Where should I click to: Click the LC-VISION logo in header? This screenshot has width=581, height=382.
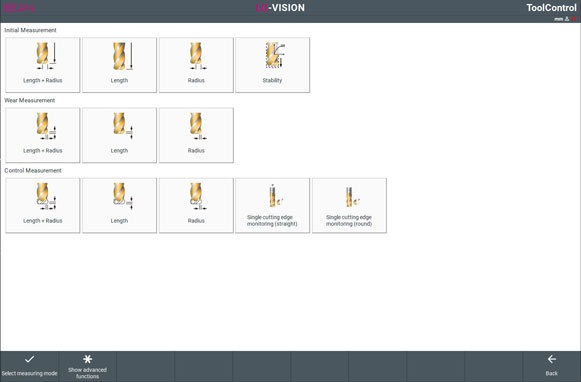point(280,8)
